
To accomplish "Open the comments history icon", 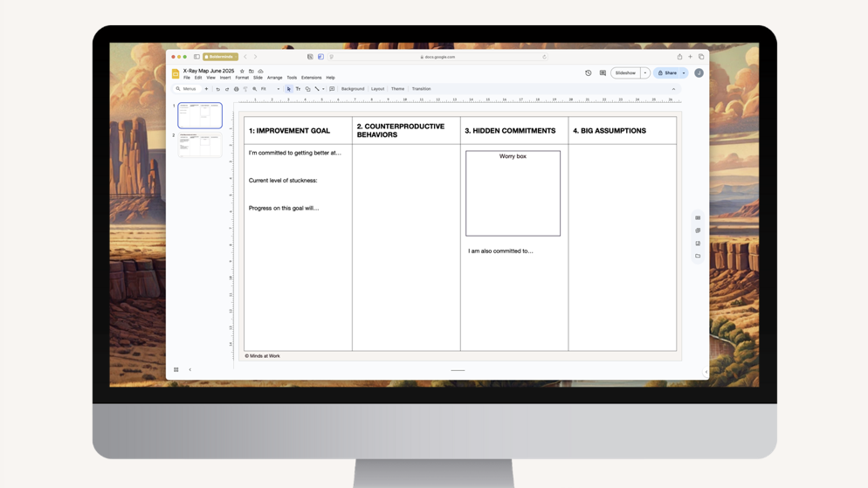I will pyautogui.click(x=603, y=73).
